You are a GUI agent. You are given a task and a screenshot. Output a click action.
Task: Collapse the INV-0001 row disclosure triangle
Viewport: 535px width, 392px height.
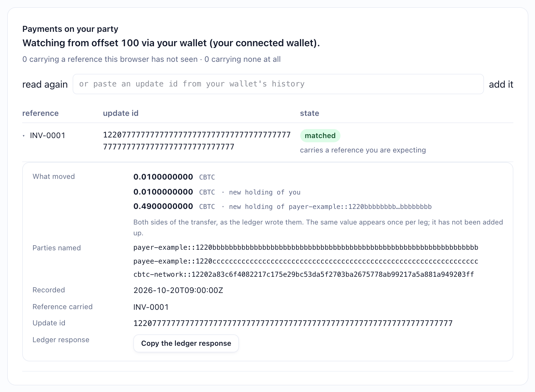point(24,136)
